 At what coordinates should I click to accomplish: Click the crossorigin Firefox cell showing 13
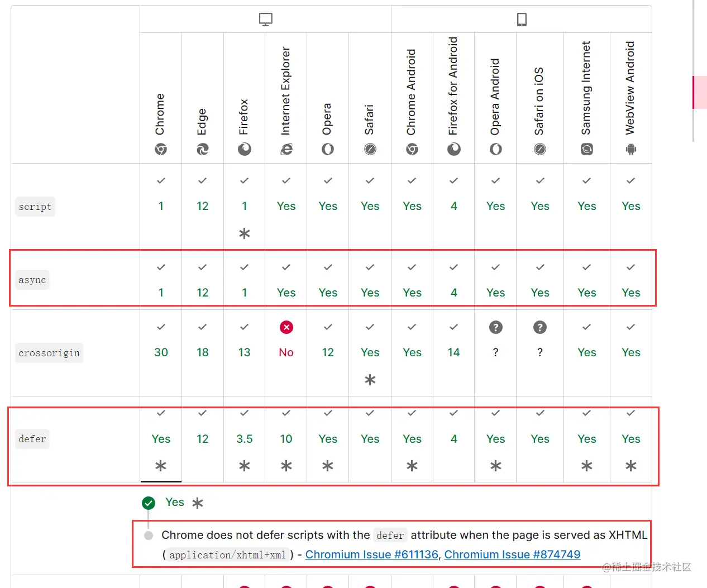(x=245, y=352)
